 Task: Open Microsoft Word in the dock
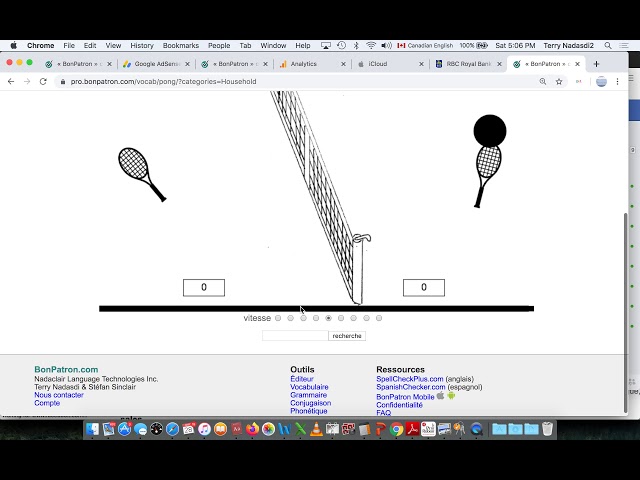click(x=284, y=429)
